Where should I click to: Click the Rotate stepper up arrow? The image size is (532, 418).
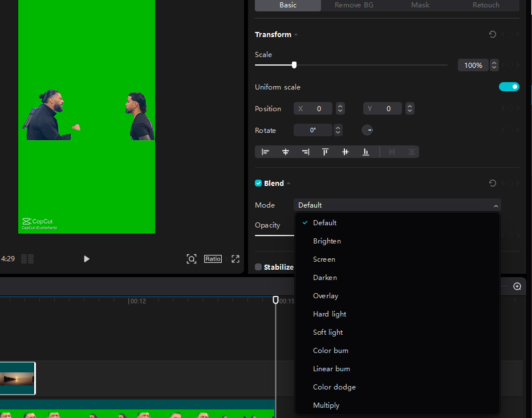coord(338,128)
